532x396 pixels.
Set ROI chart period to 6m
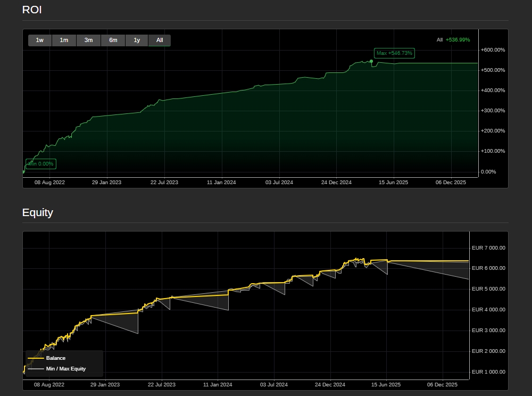(x=113, y=40)
